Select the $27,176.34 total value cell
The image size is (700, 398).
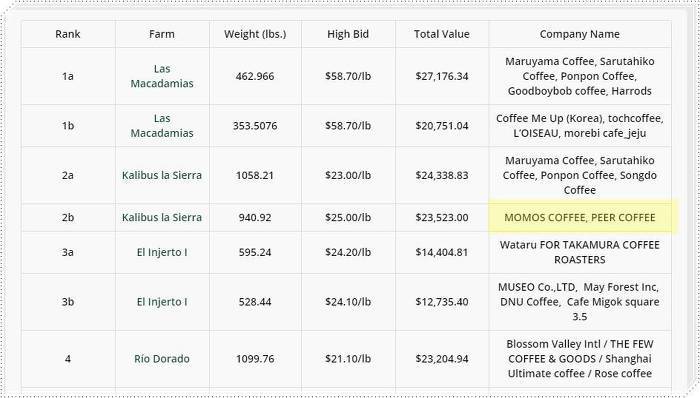[x=442, y=76]
